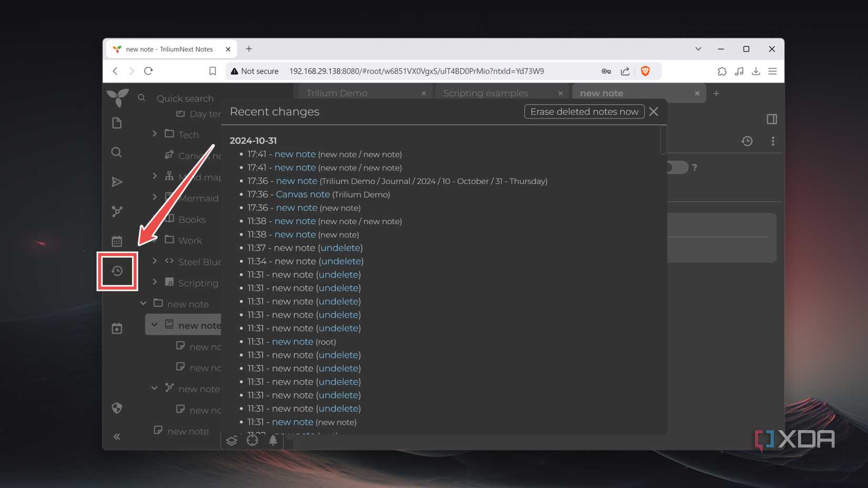Open the Jump to note arrow icon
The width and height of the screenshot is (868, 488).
coord(117,181)
